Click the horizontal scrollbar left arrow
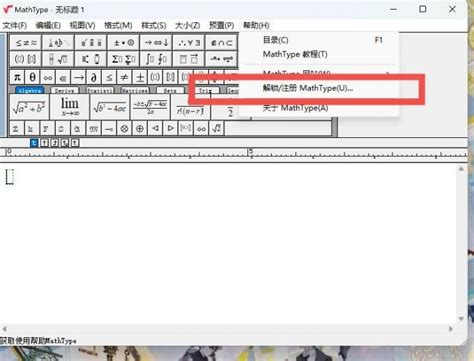Viewport: 474px width, 361px height. (4, 329)
